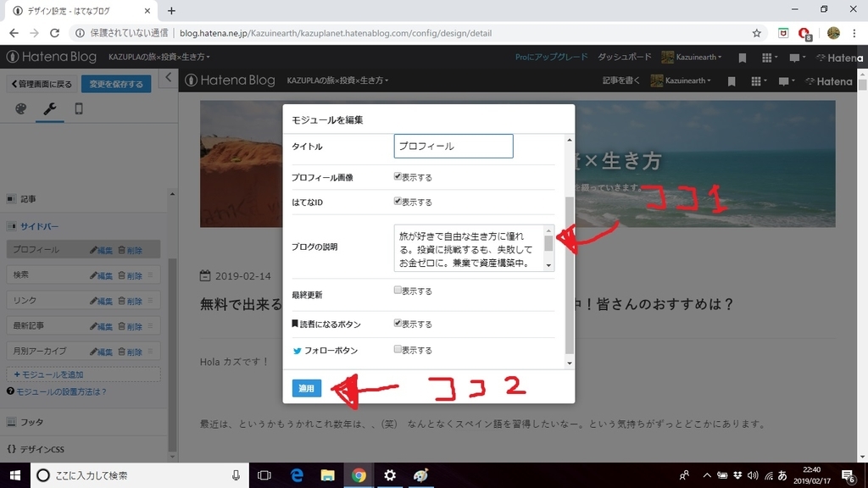
Task: Click the Paint app icon on taskbar
Action: (x=420, y=475)
